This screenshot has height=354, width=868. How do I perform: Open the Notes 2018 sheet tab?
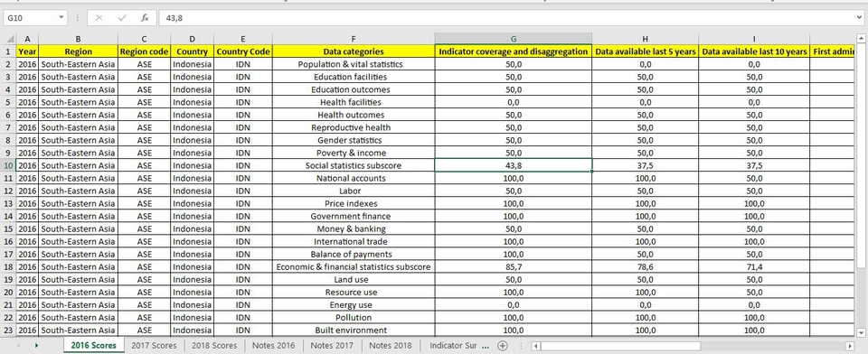click(391, 345)
